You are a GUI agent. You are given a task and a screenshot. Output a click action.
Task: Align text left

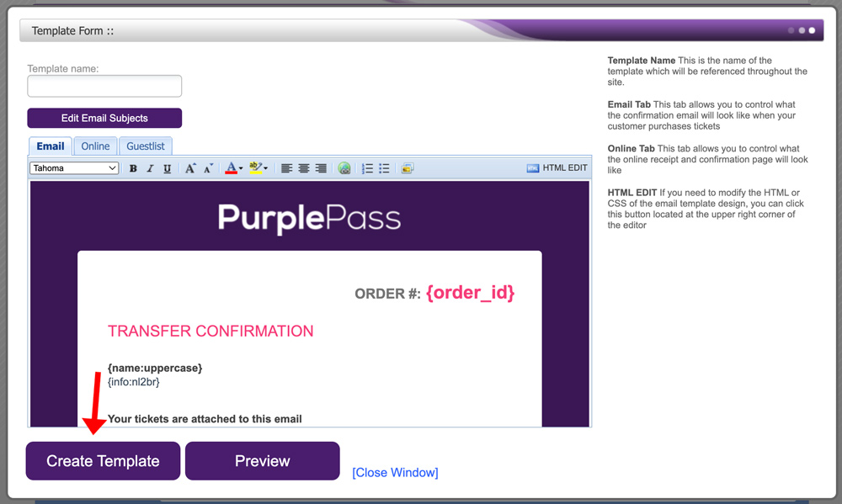point(287,168)
